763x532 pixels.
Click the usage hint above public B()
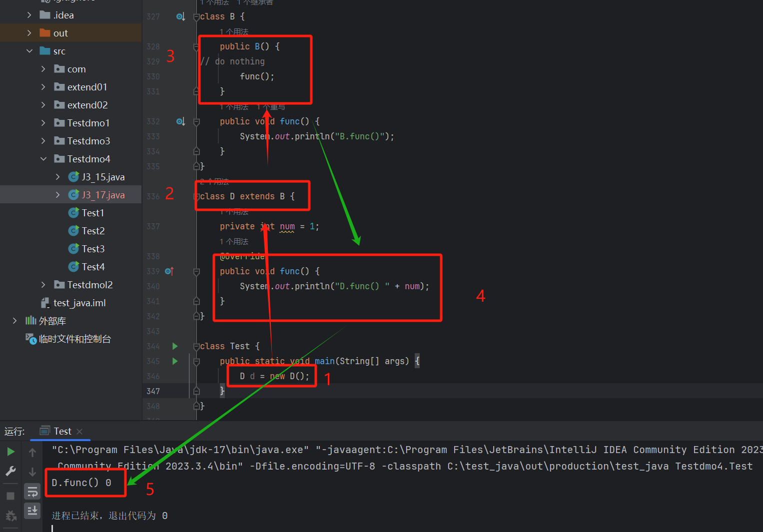[x=234, y=32]
